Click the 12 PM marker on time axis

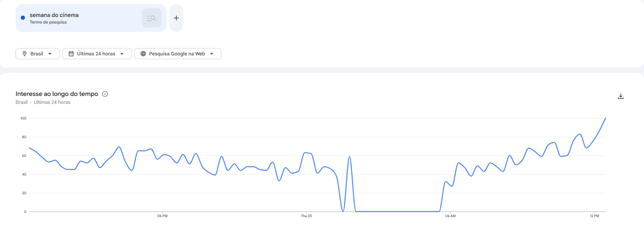pyautogui.click(x=594, y=216)
